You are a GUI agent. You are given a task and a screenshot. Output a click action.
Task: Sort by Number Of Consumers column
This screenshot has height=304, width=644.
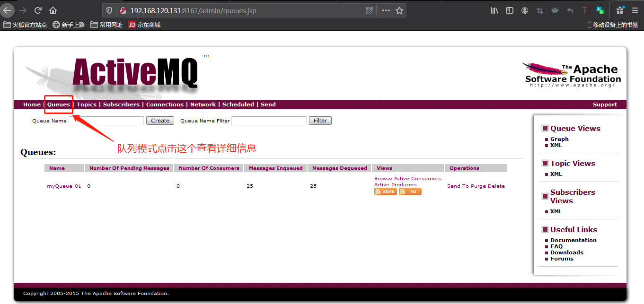pyautogui.click(x=209, y=168)
